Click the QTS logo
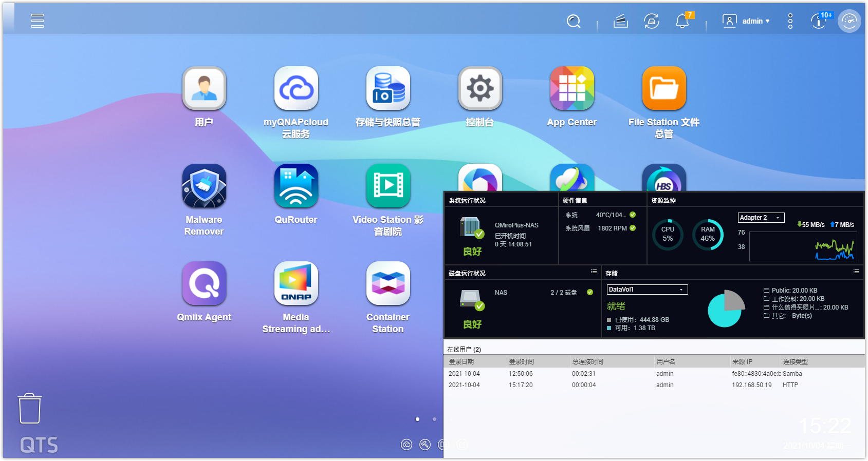Screen dimensions: 868x461 point(39,445)
